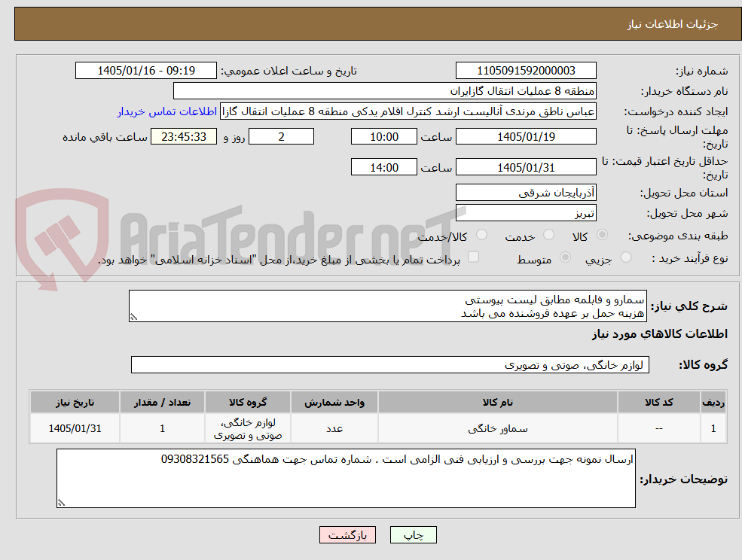Click the general need description textarea
742x560 pixels.
pyautogui.click(x=387, y=306)
